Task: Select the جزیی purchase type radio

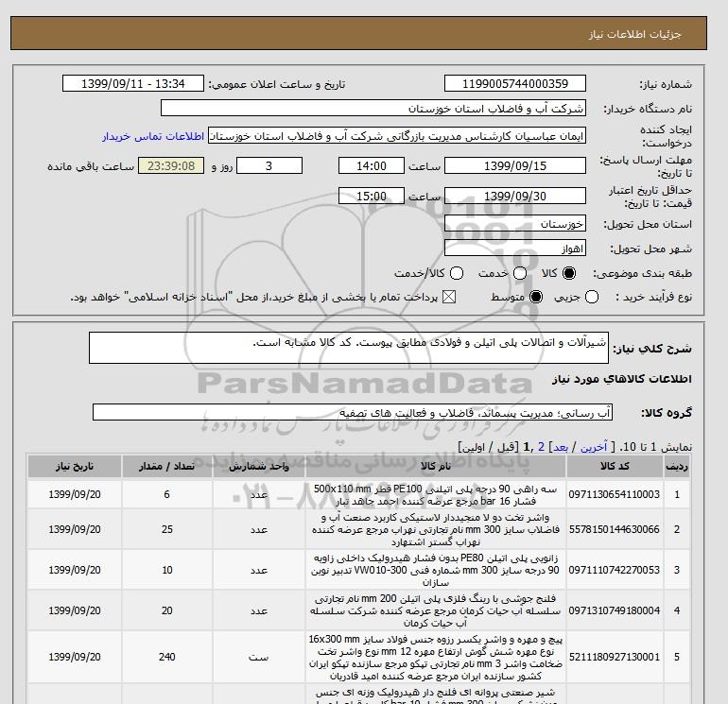Action: [592, 297]
